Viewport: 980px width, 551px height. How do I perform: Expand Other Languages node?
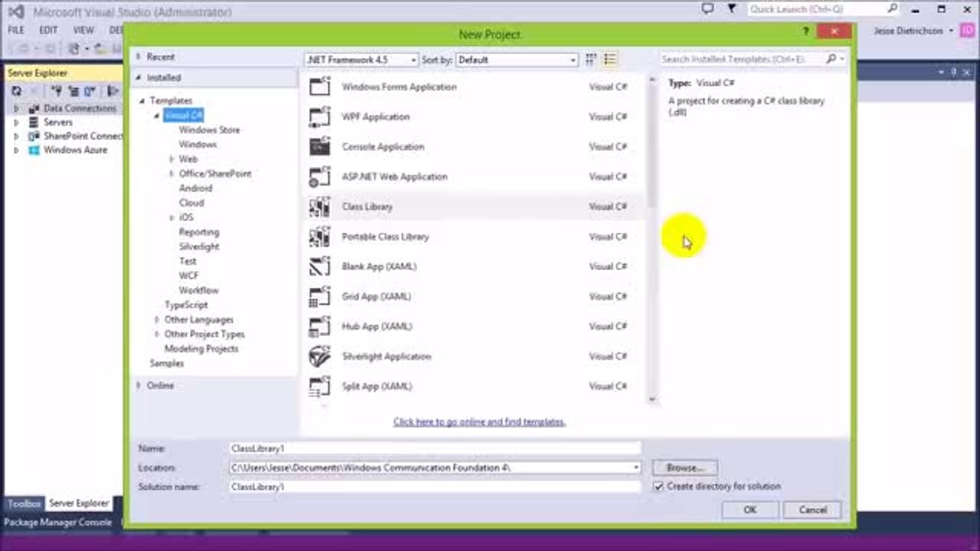pos(157,320)
